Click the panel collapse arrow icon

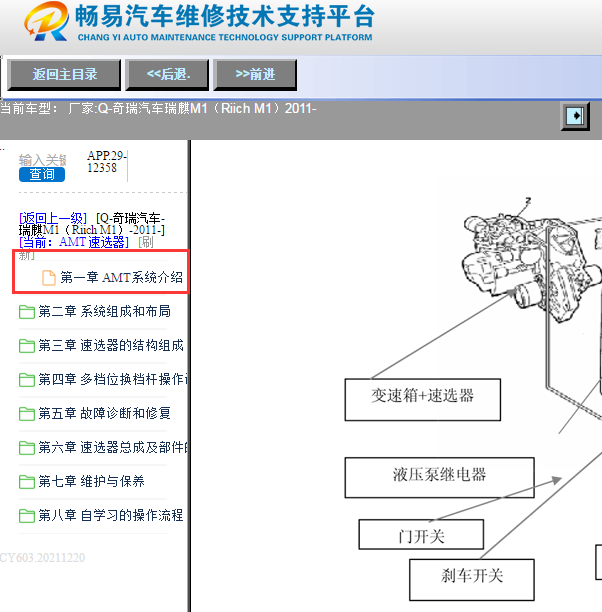pyautogui.click(x=575, y=116)
